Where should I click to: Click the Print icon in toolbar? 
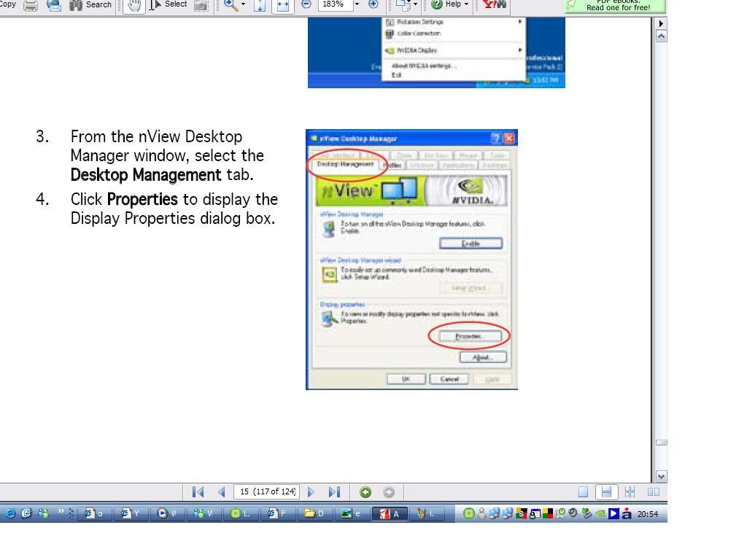click(x=31, y=6)
